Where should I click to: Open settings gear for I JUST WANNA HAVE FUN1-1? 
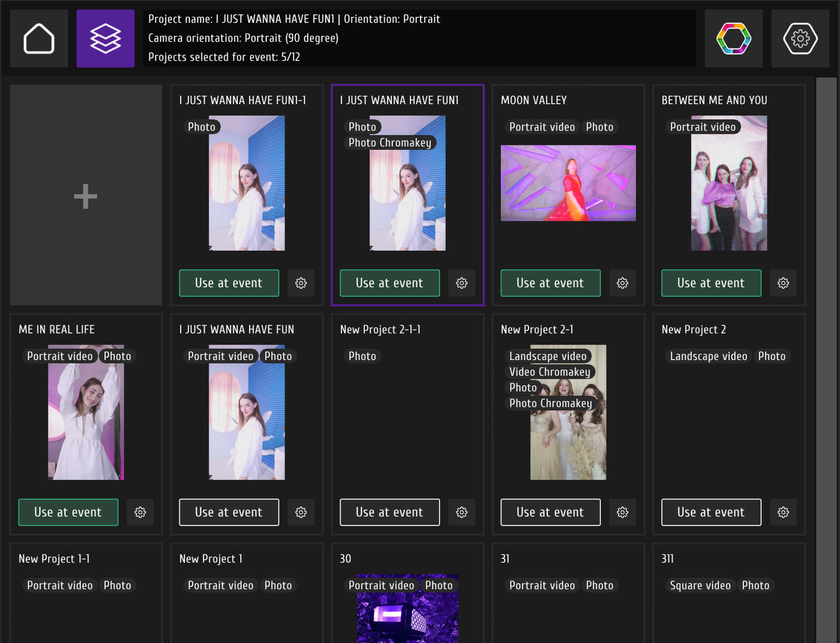pos(301,283)
